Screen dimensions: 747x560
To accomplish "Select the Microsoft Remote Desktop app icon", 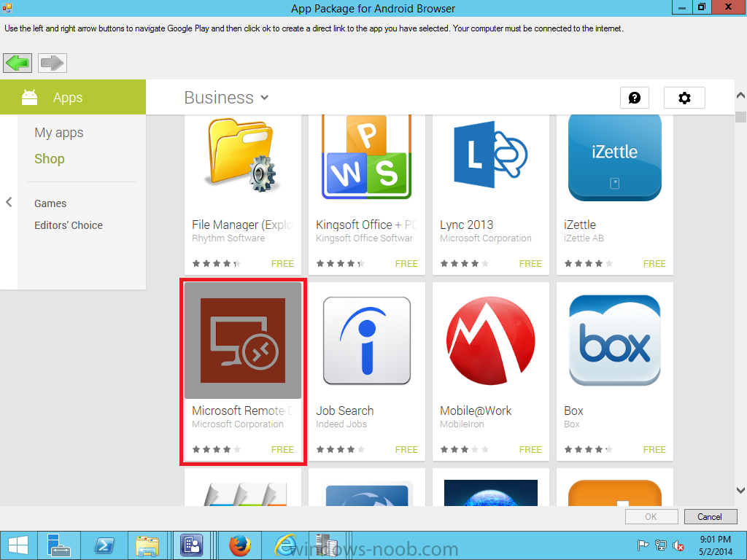I will pos(242,341).
